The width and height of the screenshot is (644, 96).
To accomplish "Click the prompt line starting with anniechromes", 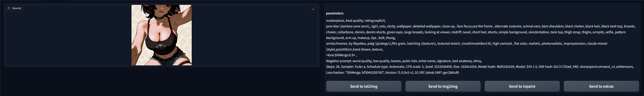I will click(466, 43).
